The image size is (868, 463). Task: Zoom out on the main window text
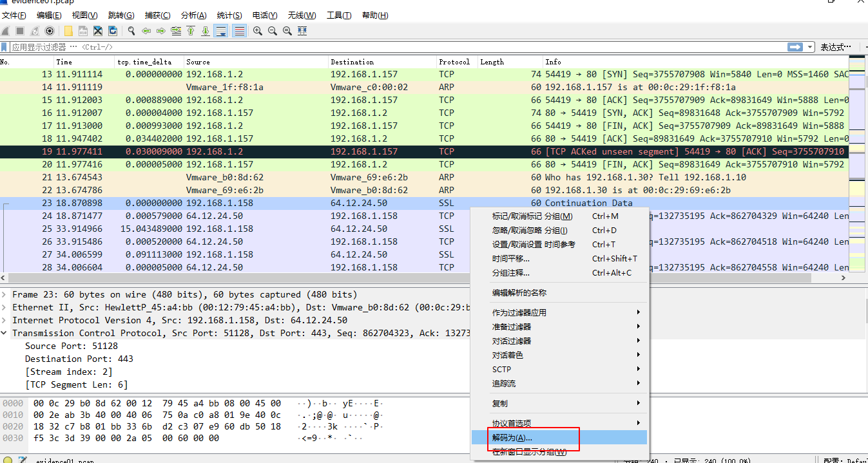273,31
